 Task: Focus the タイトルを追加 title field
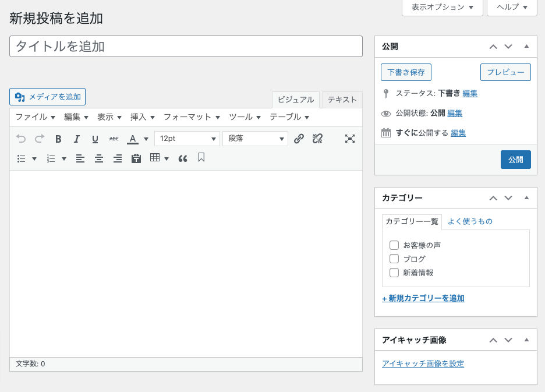click(186, 46)
